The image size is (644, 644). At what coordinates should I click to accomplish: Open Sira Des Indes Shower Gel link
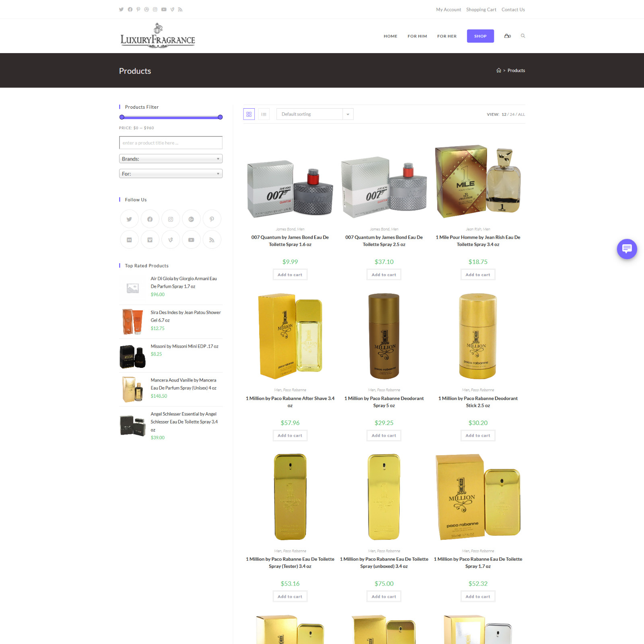pos(186,316)
